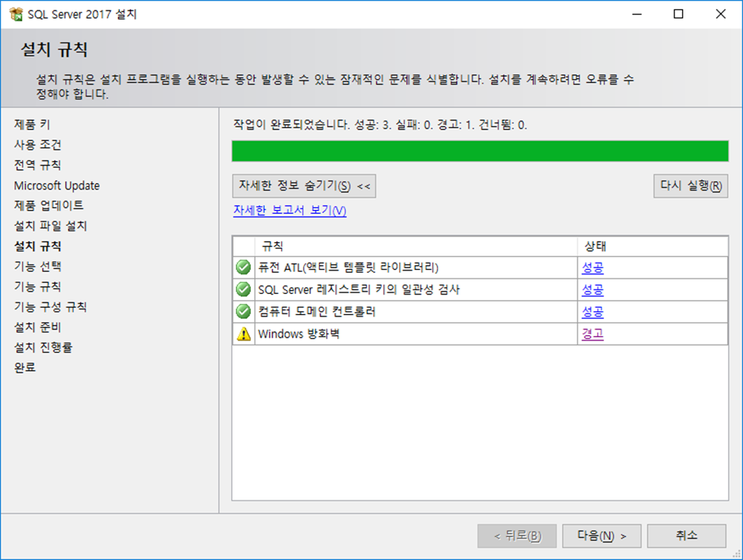743x560 pixels.
Task: Select 완료 step in sidebar
Action: pyautogui.click(x=25, y=367)
